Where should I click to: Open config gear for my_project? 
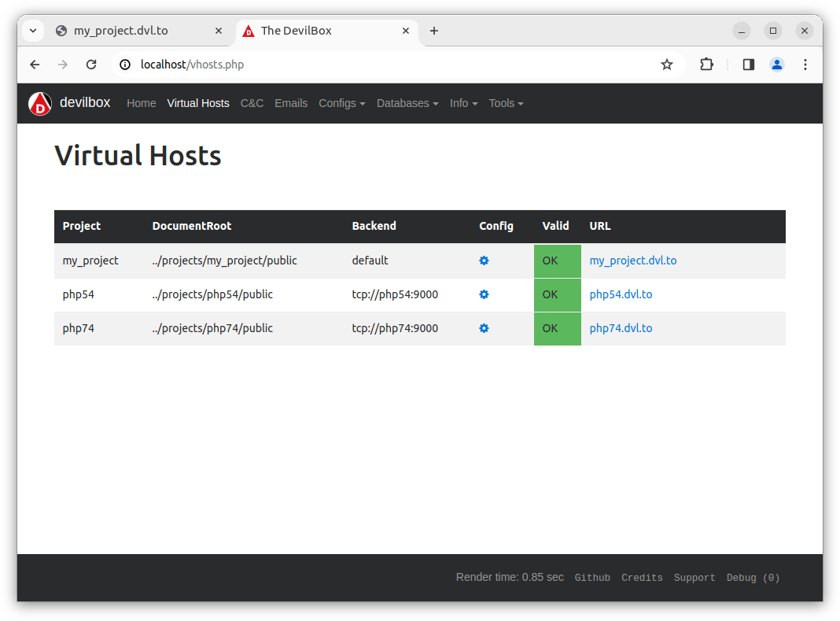484,261
